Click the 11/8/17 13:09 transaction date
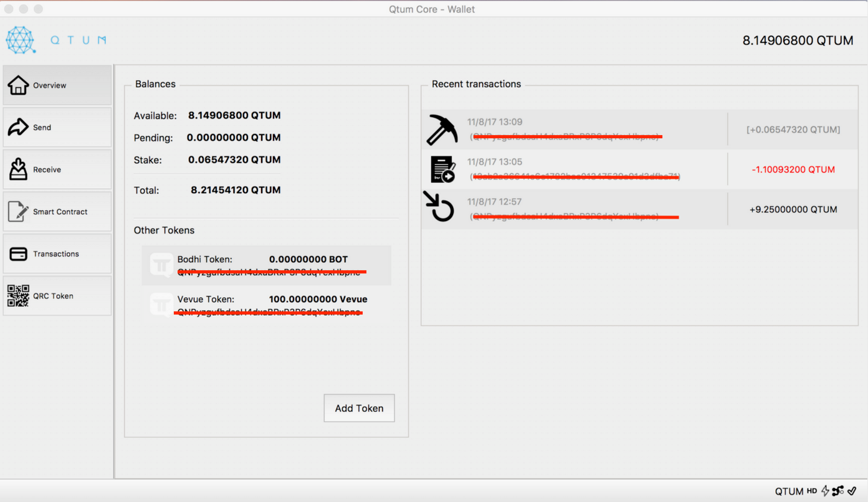The width and height of the screenshot is (868, 502). point(495,122)
